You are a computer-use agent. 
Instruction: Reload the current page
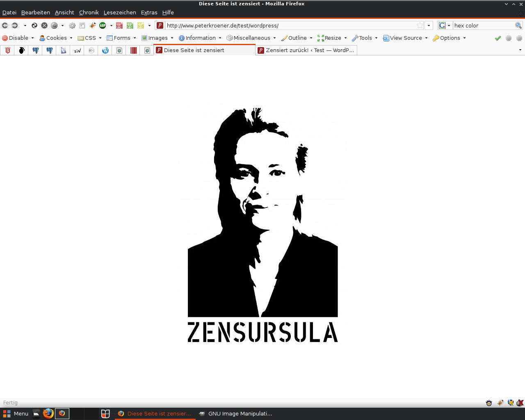pyautogui.click(x=34, y=25)
